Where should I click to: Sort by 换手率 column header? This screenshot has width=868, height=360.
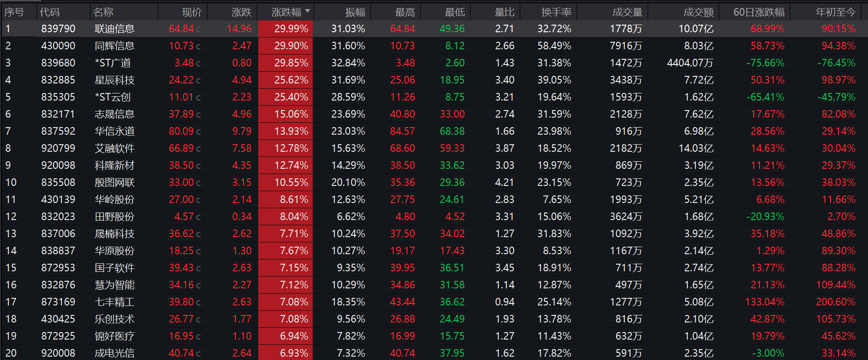pyautogui.click(x=557, y=12)
